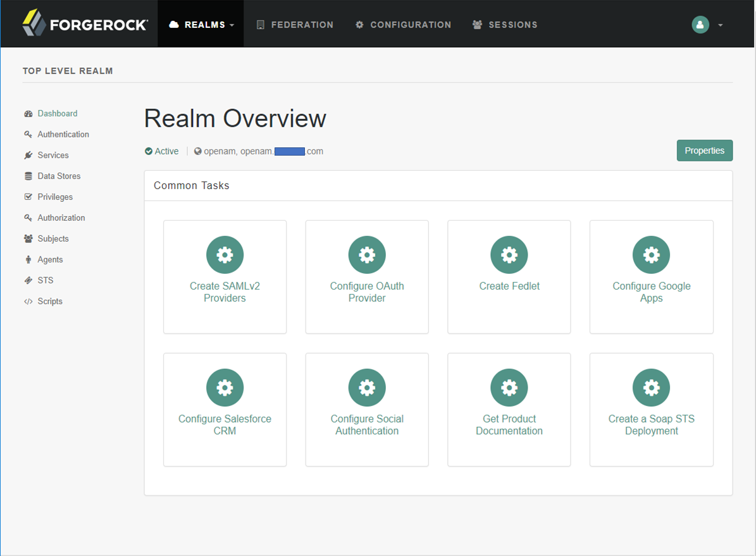Open the Sessions page
Viewport: 756px width, 556px height.
(x=505, y=25)
